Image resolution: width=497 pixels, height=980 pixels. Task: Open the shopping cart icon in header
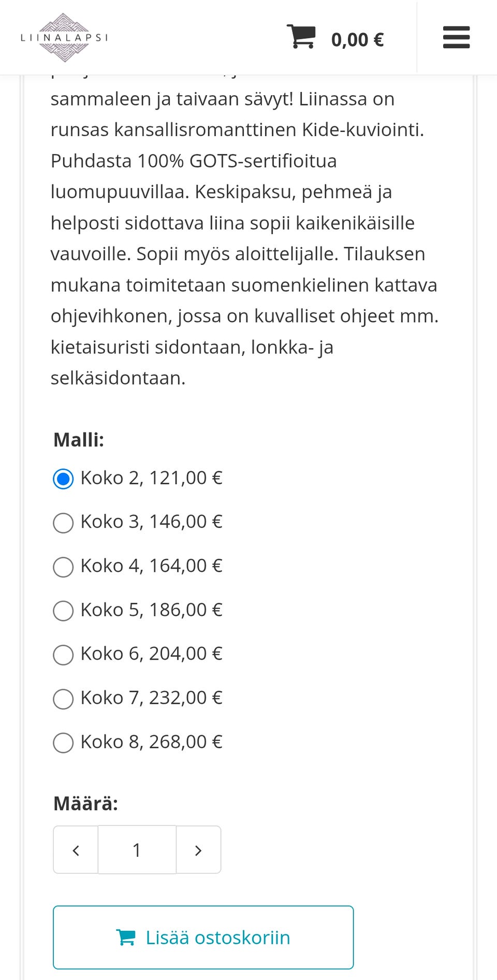click(302, 36)
